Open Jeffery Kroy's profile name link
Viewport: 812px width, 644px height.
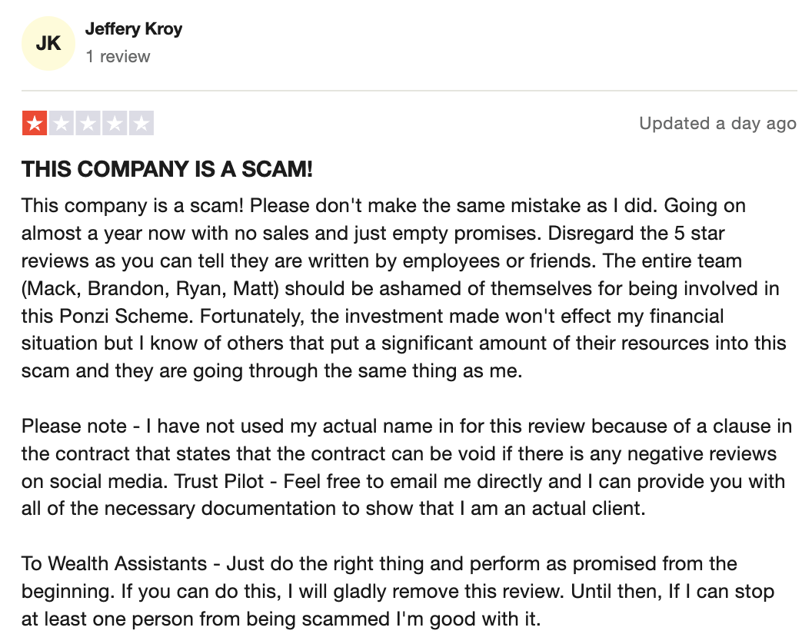(134, 28)
